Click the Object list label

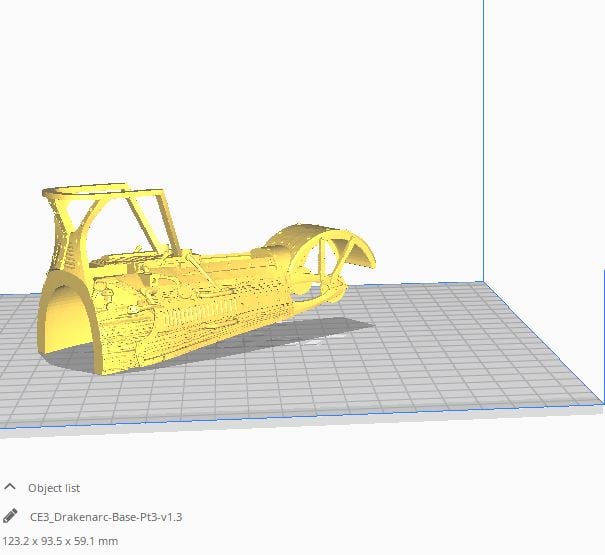coord(54,488)
